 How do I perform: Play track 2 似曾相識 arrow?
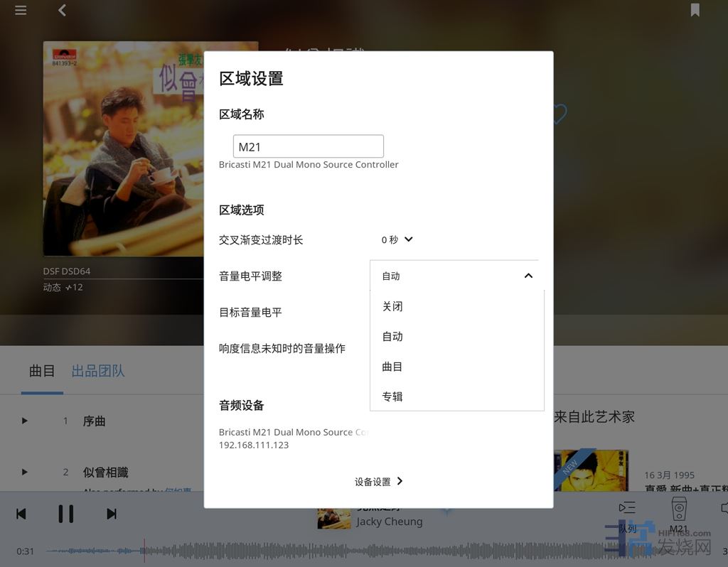[x=25, y=472]
